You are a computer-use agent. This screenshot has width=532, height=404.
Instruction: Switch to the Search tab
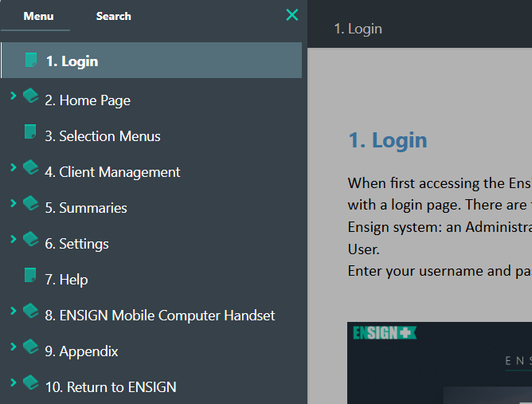point(113,16)
